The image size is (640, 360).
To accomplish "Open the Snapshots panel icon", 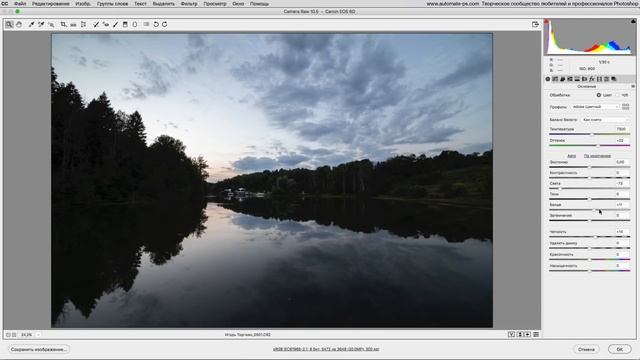I will pos(613,79).
